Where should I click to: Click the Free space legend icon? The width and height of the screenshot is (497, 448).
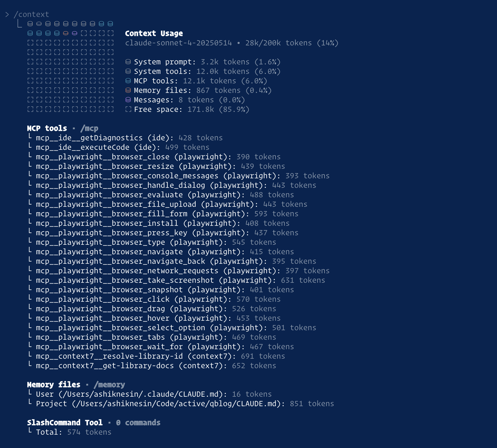click(128, 109)
